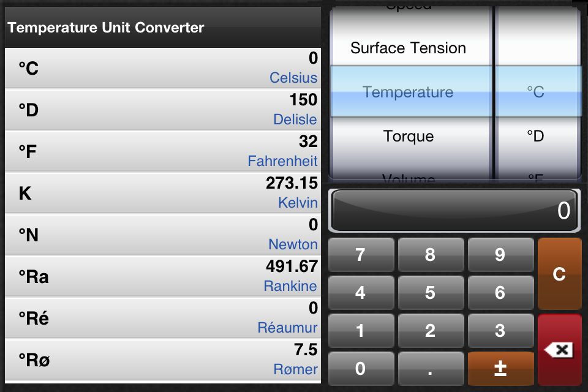Select the Rankine row

pos(163,276)
